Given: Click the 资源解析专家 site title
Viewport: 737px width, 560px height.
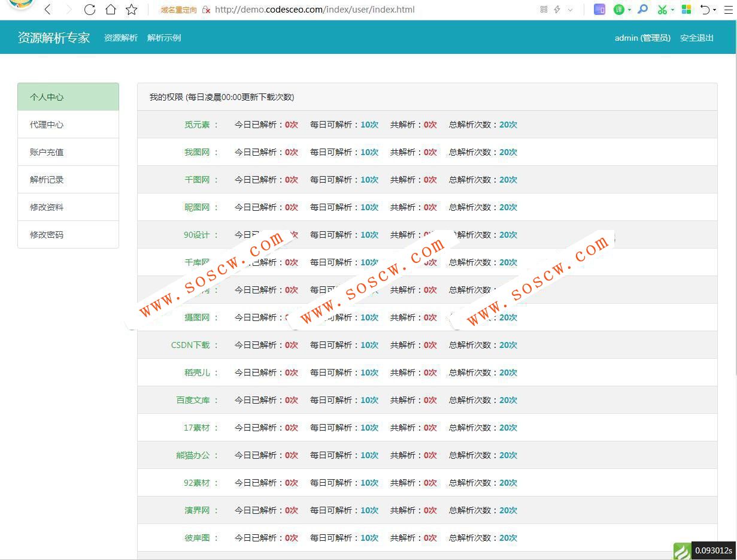Looking at the screenshot, I should (x=54, y=38).
